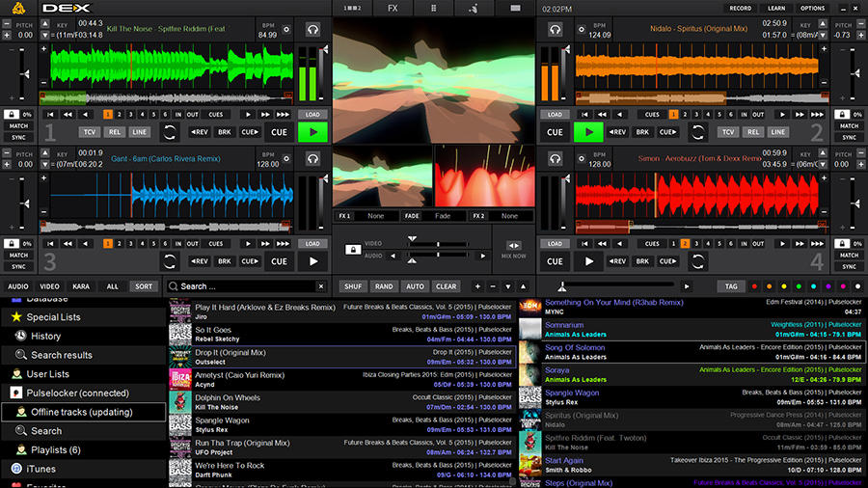Switch to the sampler grid tab
The image size is (868, 488).
433,9
